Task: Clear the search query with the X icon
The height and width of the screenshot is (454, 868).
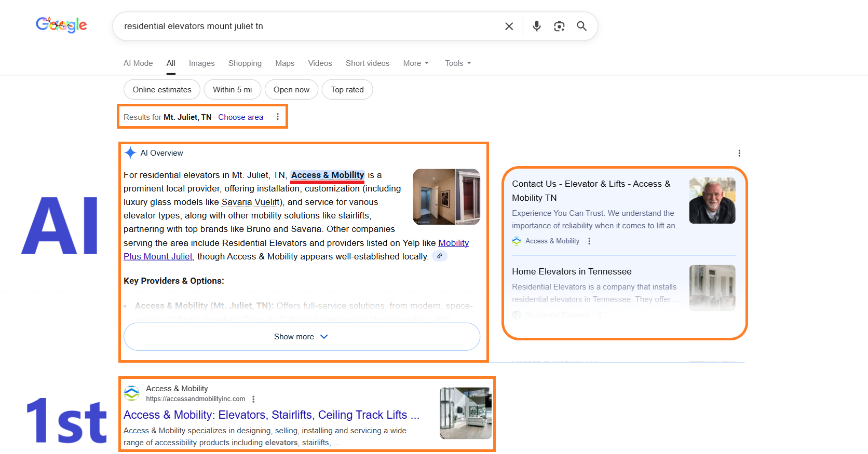Action: [x=509, y=26]
